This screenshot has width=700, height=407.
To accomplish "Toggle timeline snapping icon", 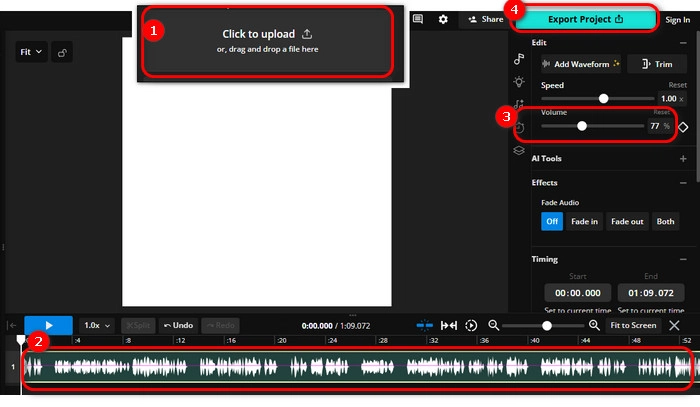I will (x=425, y=325).
